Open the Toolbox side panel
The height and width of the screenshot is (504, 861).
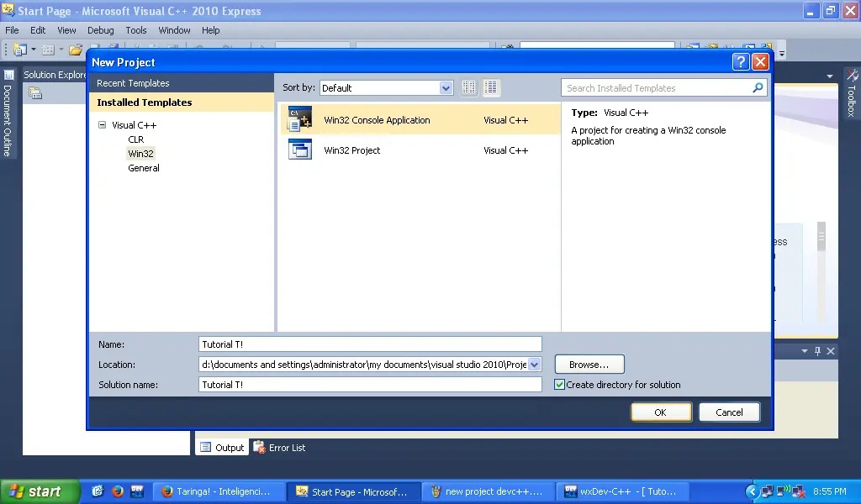(x=852, y=93)
